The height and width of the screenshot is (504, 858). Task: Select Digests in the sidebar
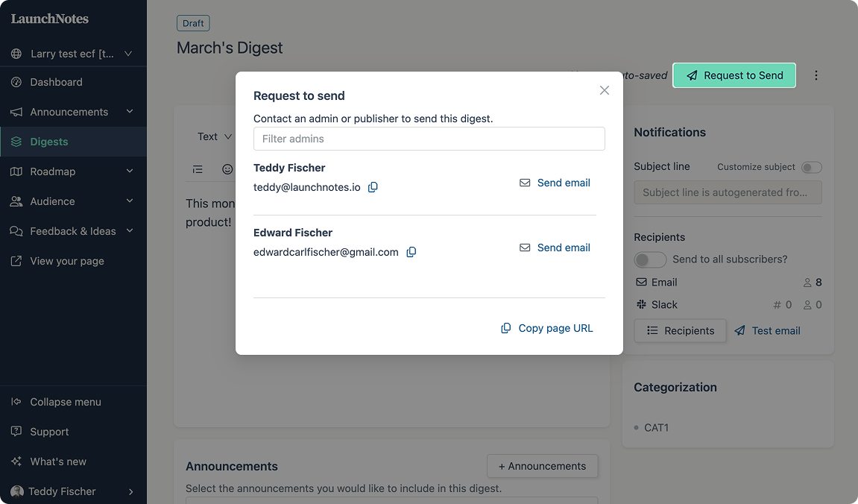pyautogui.click(x=73, y=142)
